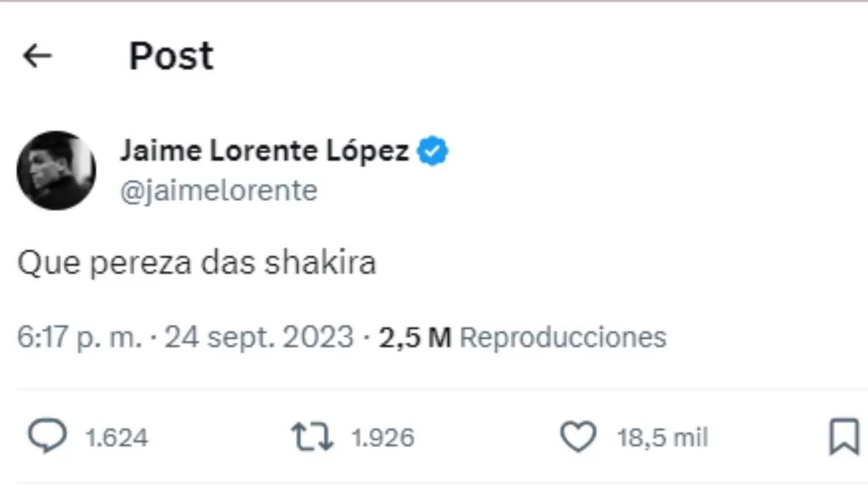This screenshot has width=868, height=488.
Task: Click the year 2023 in the date
Action: 318,337
